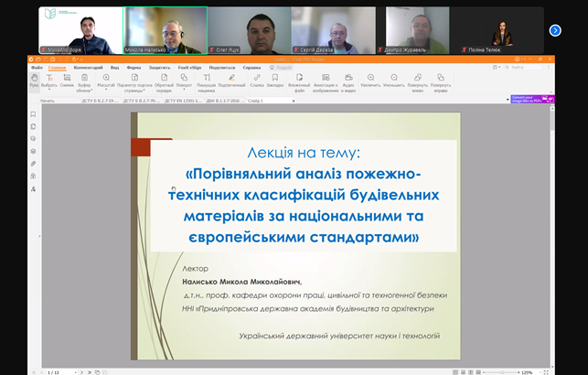588x375 pixels.
Task: Expand the document tabs list dropdown
Action: click(x=508, y=100)
